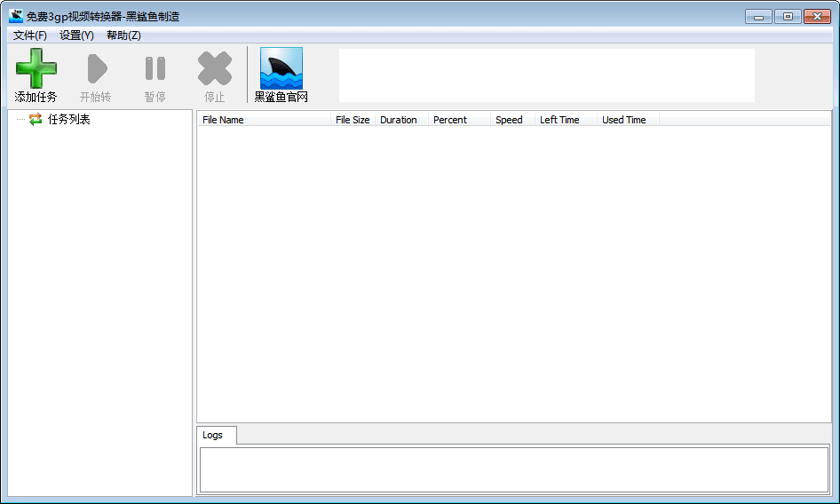Click the Stop (停止) X icon
The image size is (840, 504).
click(215, 68)
